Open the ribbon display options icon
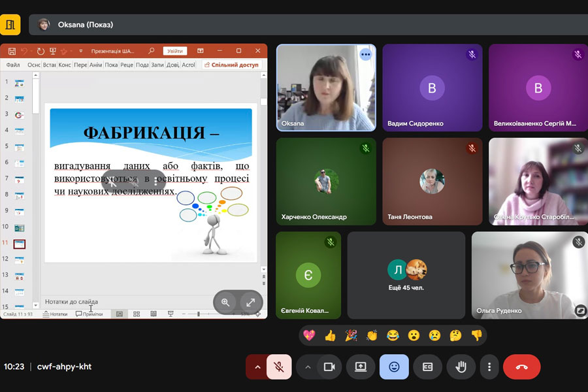The height and width of the screenshot is (392, 588). click(201, 51)
